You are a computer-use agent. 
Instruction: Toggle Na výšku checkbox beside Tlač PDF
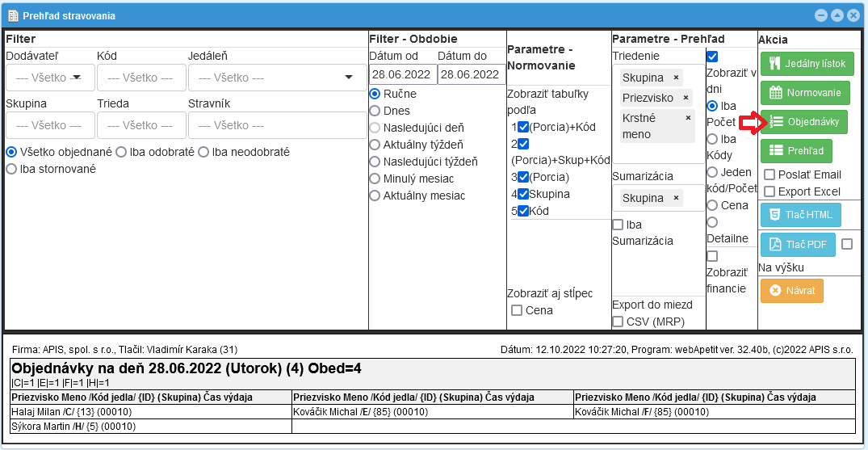847,244
